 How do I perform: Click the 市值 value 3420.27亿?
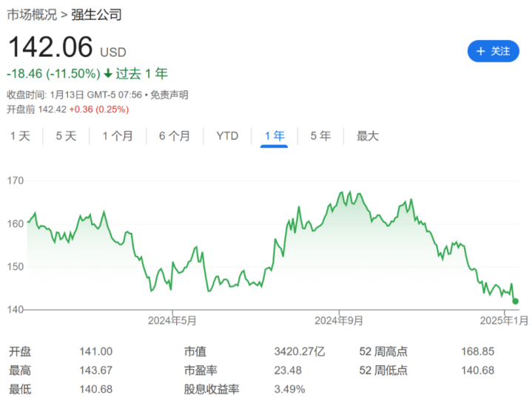pyautogui.click(x=300, y=351)
